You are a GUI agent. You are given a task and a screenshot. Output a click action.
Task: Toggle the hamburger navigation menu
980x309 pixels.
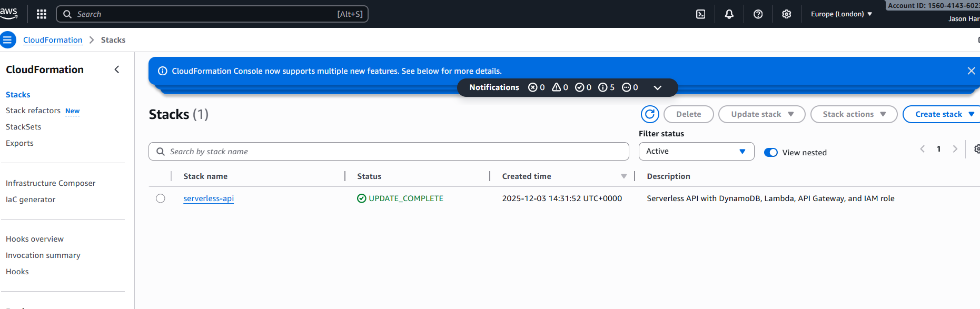click(x=7, y=40)
